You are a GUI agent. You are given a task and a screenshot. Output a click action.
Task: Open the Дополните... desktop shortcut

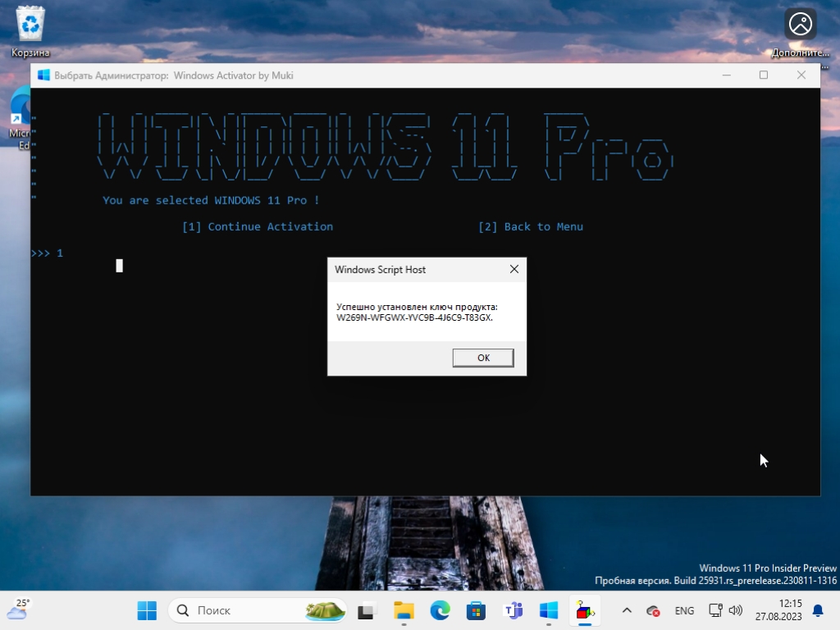click(x=801, y=32)
